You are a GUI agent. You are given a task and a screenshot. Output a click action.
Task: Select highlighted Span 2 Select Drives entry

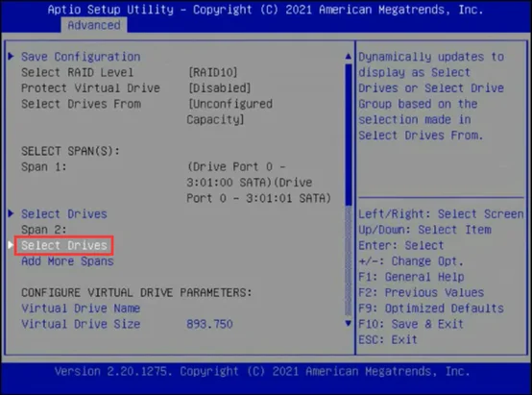click(x=64, y=245)
